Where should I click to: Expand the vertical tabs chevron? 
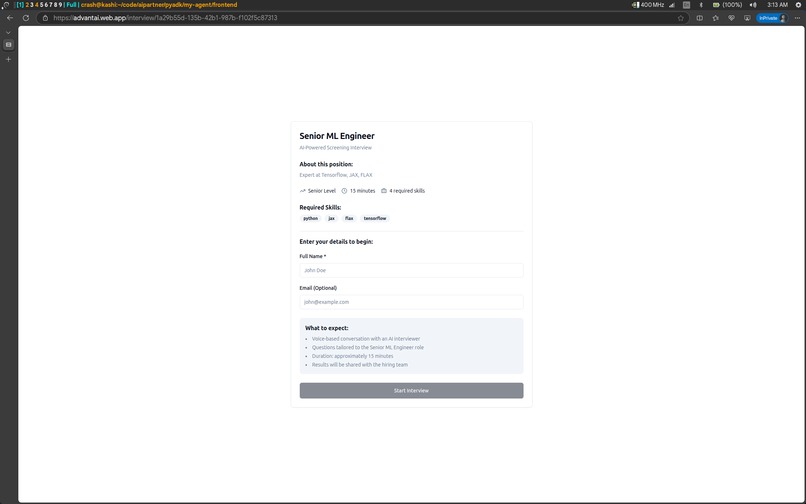pos(8,33)
